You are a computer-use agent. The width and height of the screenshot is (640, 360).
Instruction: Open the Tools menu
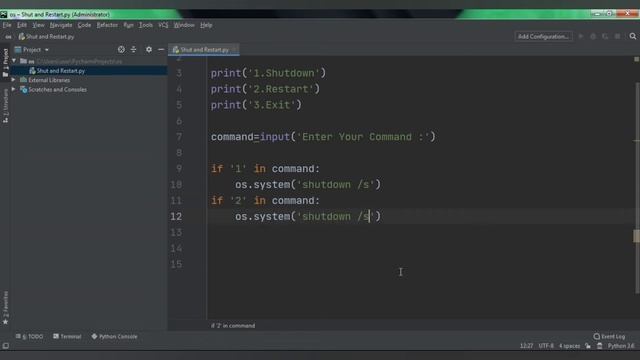146,25
